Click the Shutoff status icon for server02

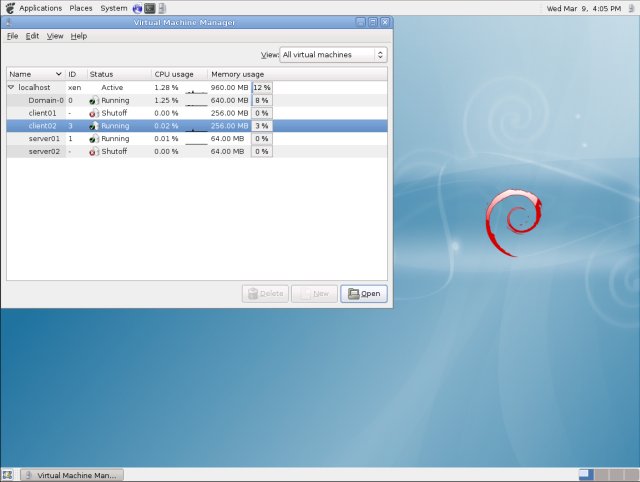coord(94,151)
